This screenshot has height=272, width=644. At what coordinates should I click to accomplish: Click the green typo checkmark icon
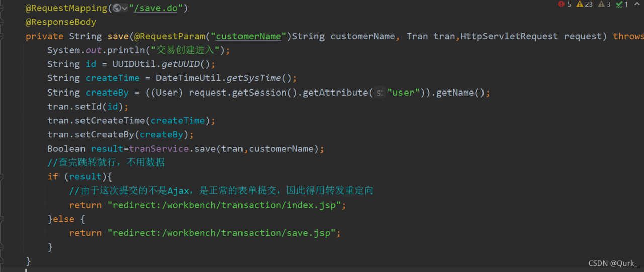(618, 4)
